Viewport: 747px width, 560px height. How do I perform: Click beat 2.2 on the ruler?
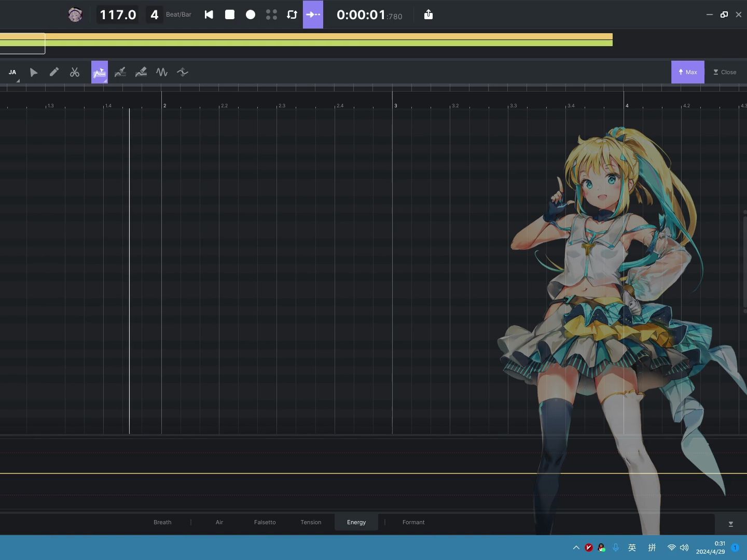(224, 105)
